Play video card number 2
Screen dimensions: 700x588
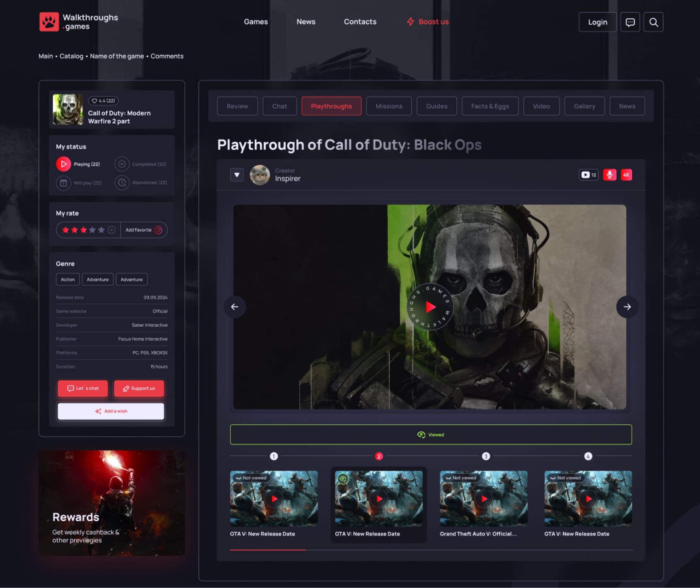379,499
